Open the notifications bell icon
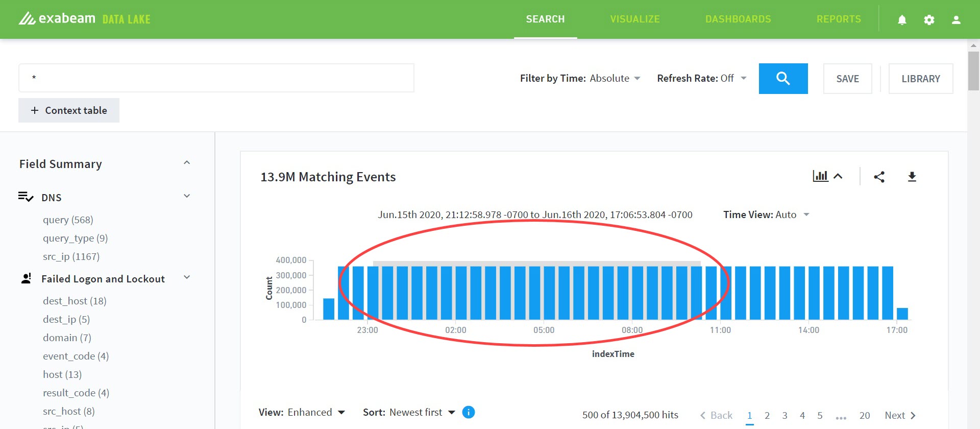Viewport: 980px width, 429px height. 902,20
